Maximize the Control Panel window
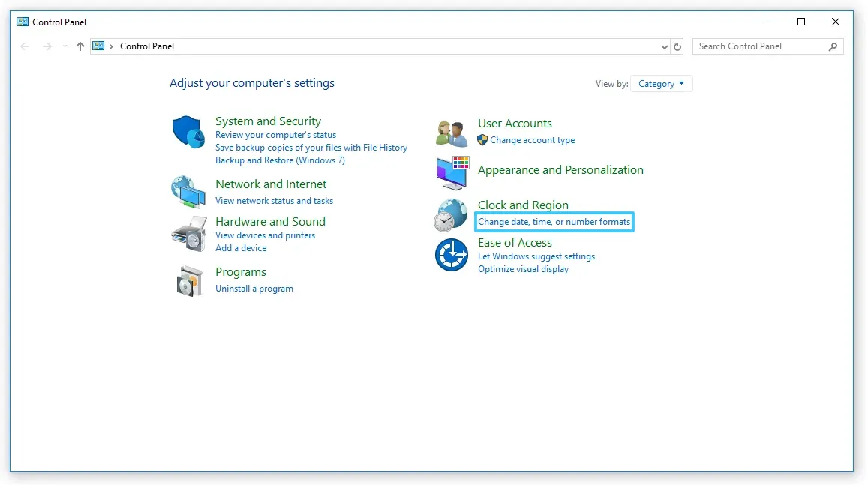This screenshot has height=485, width=868. coord(801,22)
